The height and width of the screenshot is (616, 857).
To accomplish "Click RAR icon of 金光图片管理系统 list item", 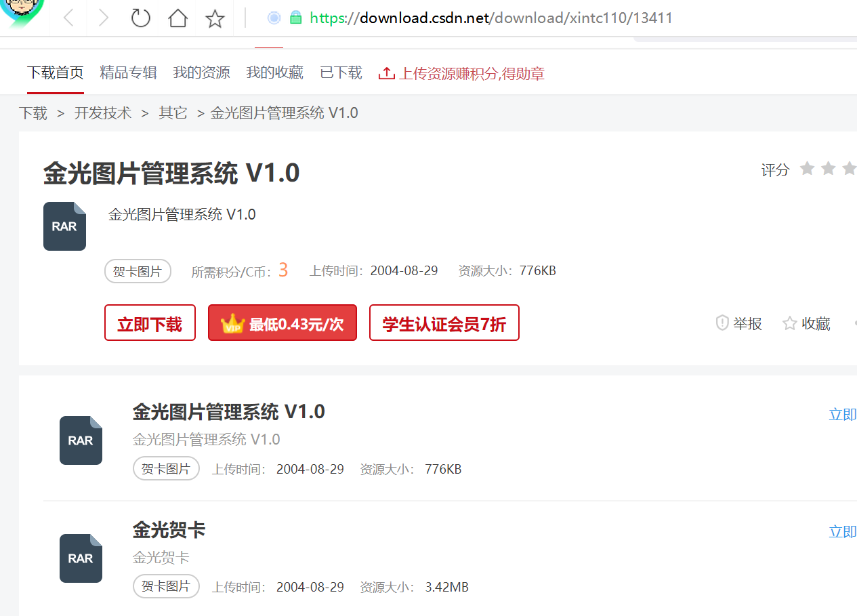I will [81, 440].
